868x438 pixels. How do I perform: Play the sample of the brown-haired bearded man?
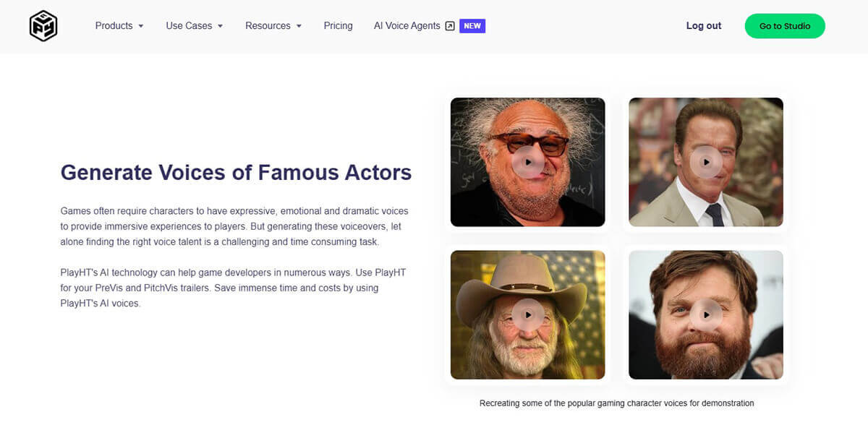706,314
